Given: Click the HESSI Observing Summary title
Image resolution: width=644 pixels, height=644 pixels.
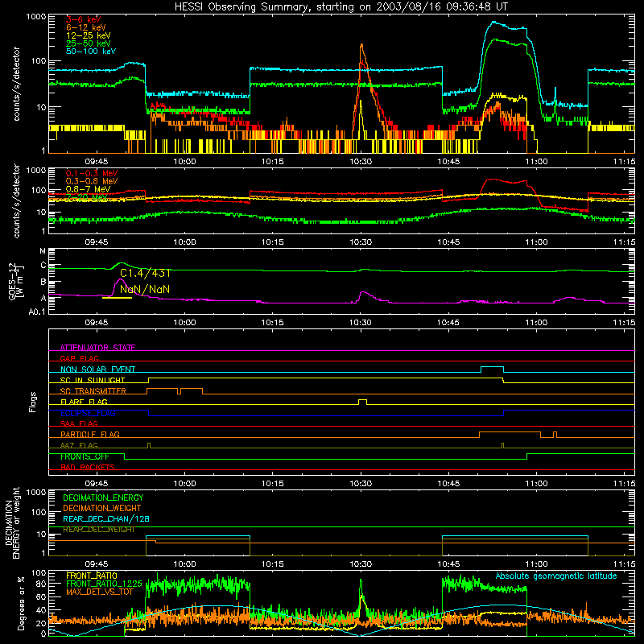Looking at the screenshot, I should pos(341,7).
